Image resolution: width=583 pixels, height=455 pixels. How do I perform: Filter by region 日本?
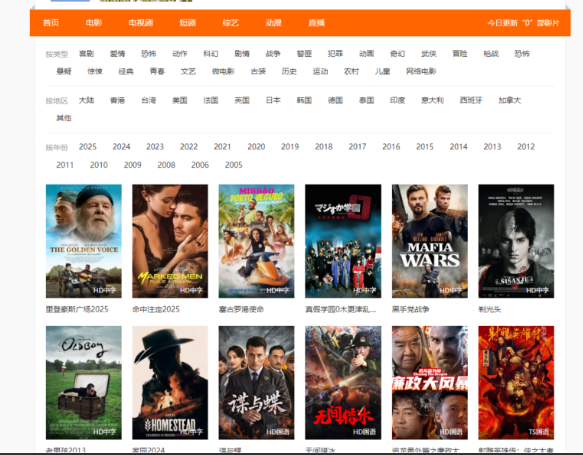[273, 100]
